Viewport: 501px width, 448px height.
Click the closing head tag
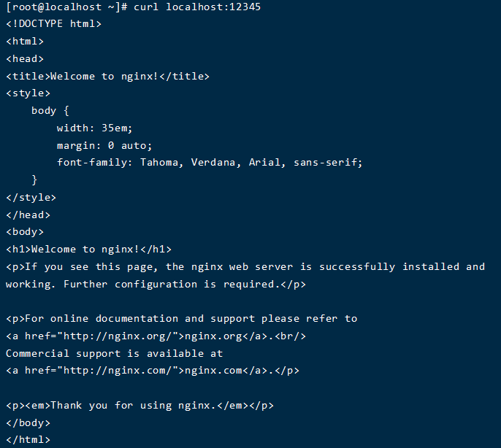pyautogui.click(x=28, y=215)
